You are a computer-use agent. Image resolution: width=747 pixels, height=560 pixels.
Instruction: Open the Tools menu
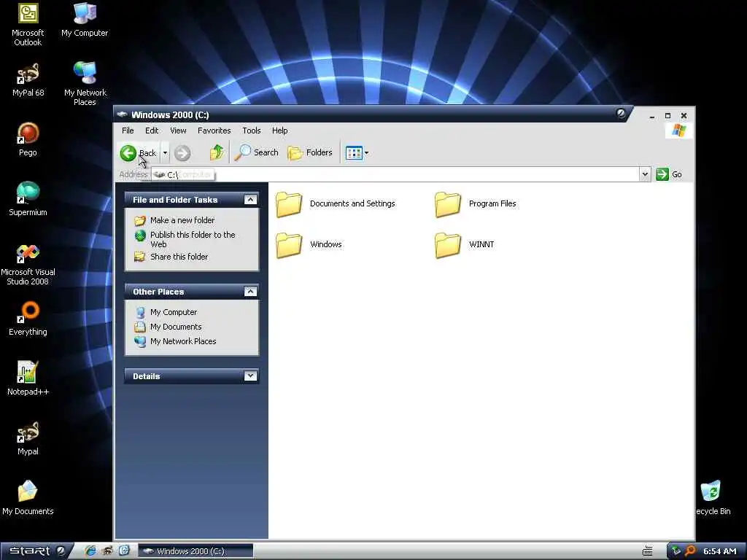pos(251,131)
